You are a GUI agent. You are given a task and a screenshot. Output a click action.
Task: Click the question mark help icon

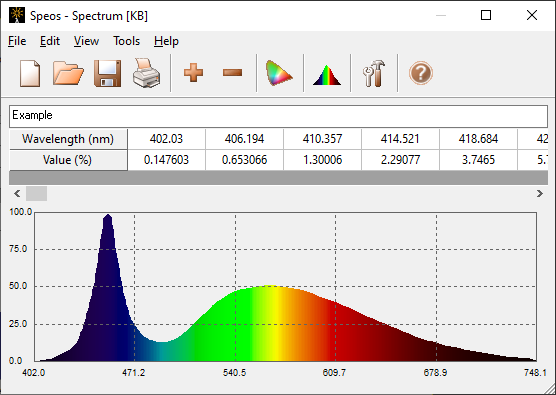point(421,73)
